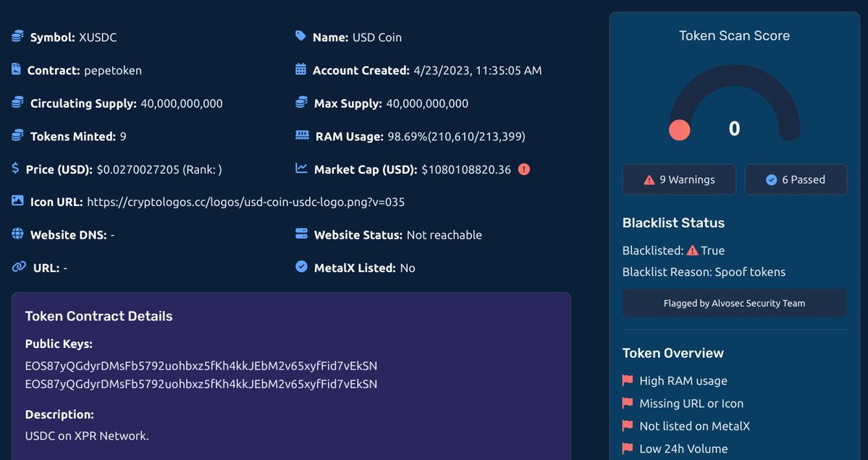Click the Blacklist Reason: Spoof tokens text
Viewport: 868px width, 460px height.
pyautogui.click(x=704, y=272)
